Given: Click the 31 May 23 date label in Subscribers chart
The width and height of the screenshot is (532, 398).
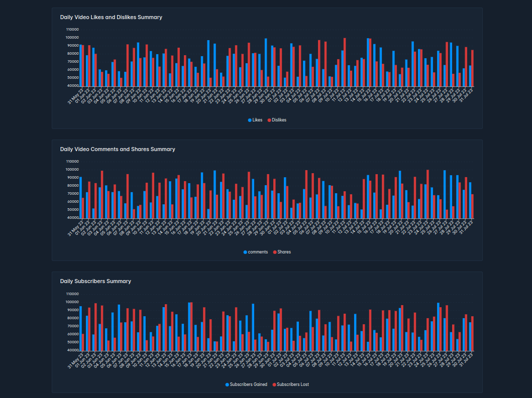Looking at the screenshot, I should (x=76, y=361).
